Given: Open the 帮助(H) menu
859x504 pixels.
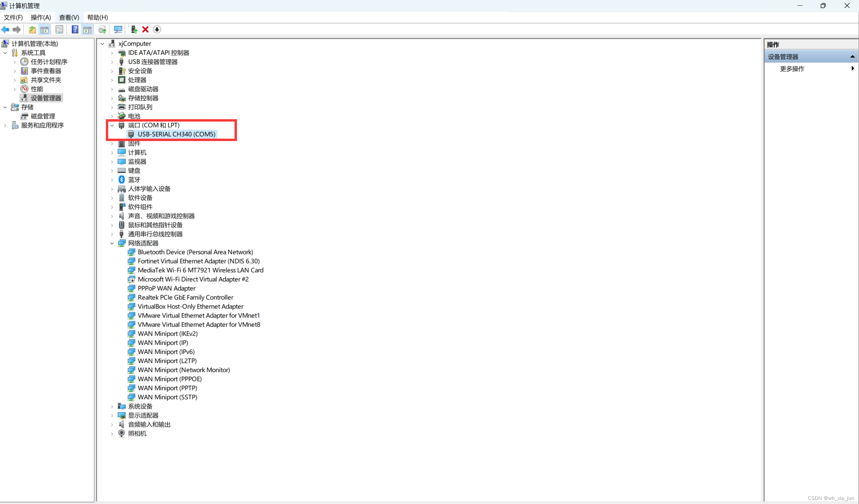Looking at the screenshot, I should tap(98, 17).
